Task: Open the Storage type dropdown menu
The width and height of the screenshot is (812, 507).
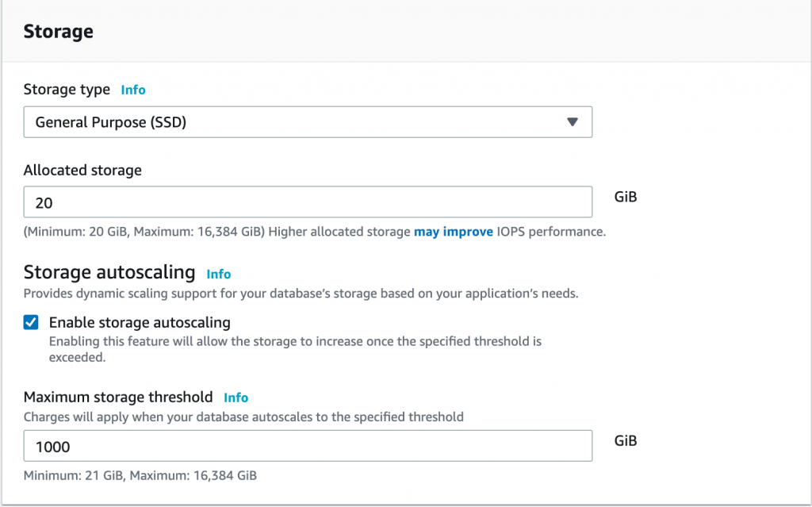Action: pyautogui.click(x=308, y=122)
